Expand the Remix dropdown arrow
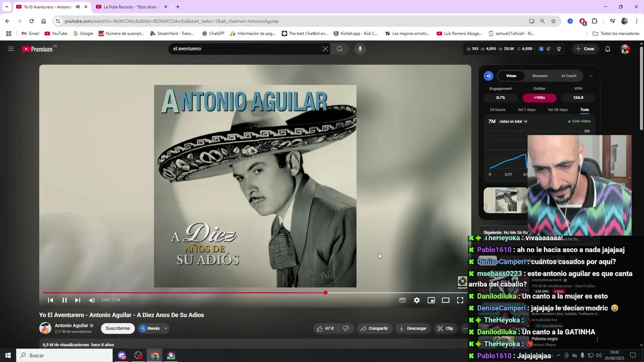Viewport: 644px width, 362px height. click(166, 328)
